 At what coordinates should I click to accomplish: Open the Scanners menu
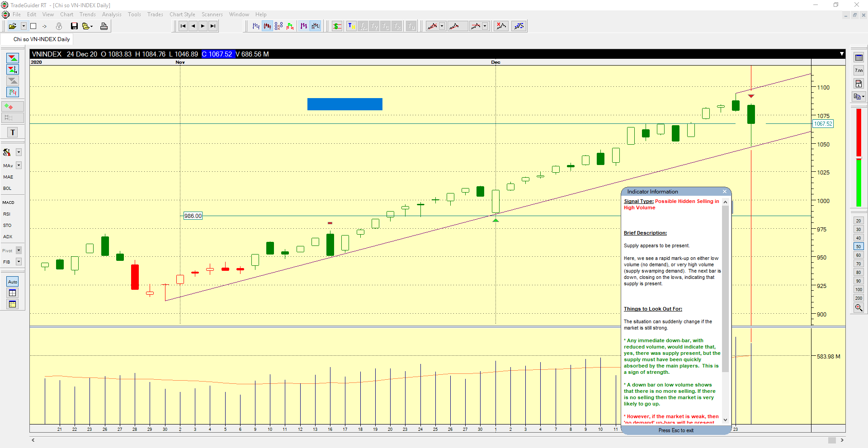(x=212, y=14)
